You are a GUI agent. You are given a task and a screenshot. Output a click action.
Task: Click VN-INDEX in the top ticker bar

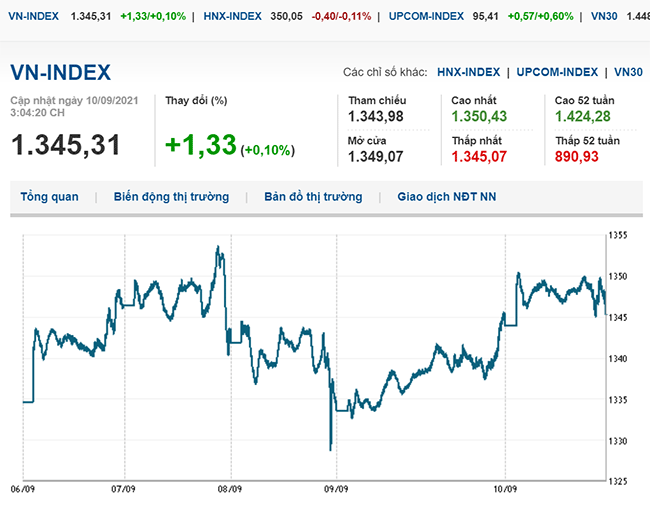tap(33, 17)
